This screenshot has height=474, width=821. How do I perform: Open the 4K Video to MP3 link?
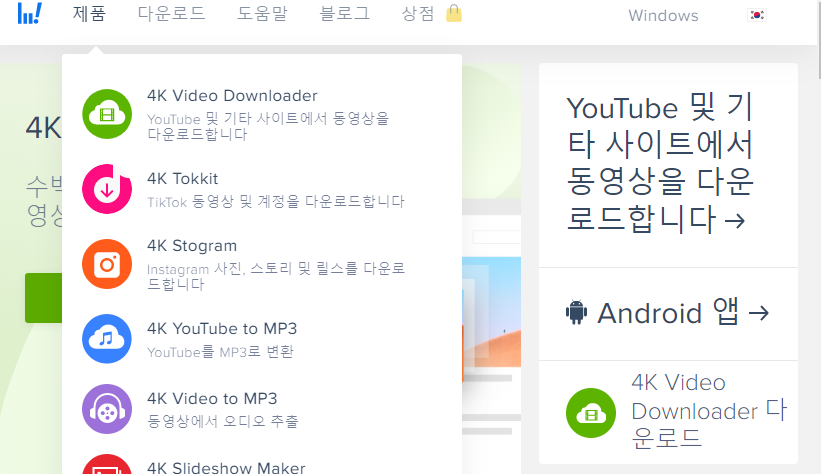pyautogui.click(x=212, y=399)
